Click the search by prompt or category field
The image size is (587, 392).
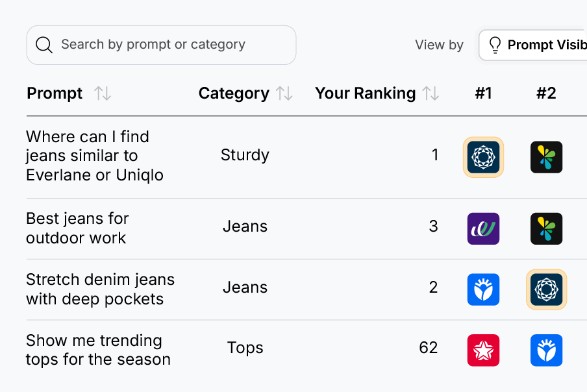click(169, 45)
